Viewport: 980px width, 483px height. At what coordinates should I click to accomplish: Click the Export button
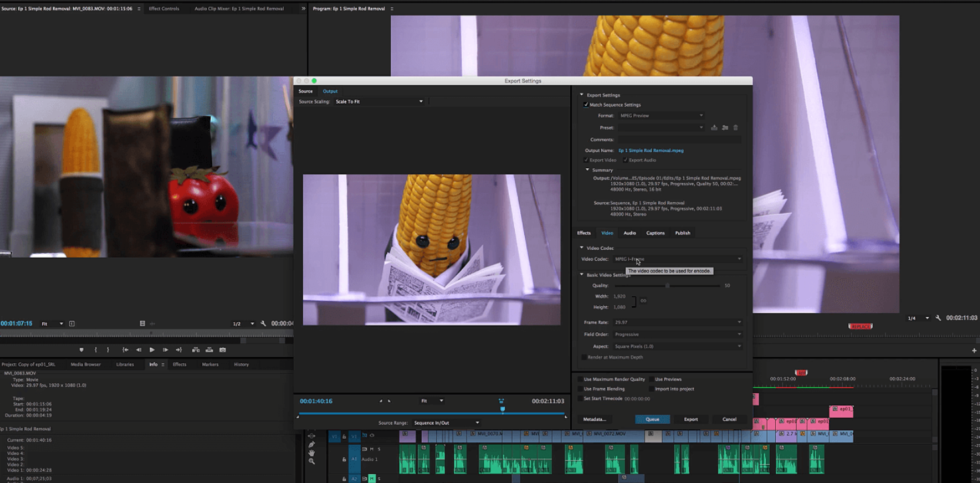691,419
